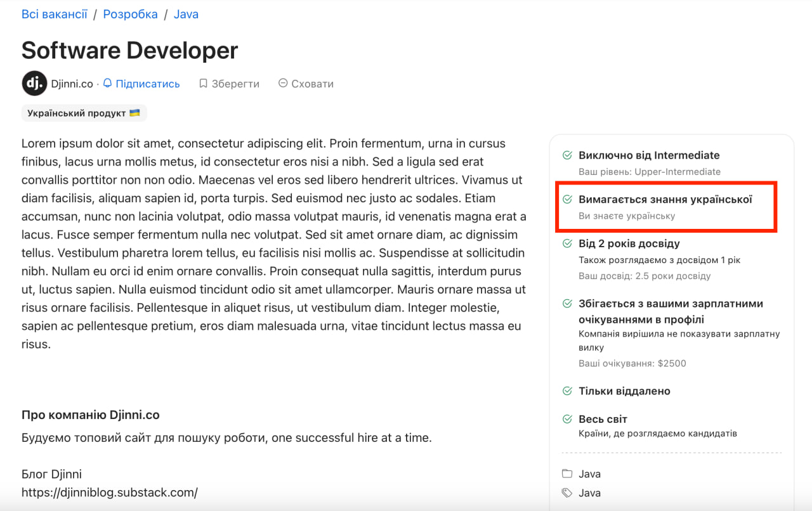Click 'Блог Djinni' label

51,474
